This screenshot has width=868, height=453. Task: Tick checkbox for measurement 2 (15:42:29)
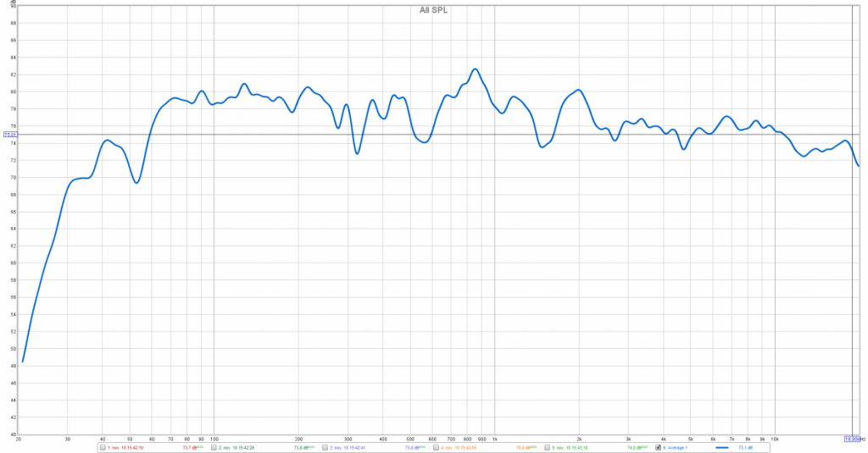[214, 447]
